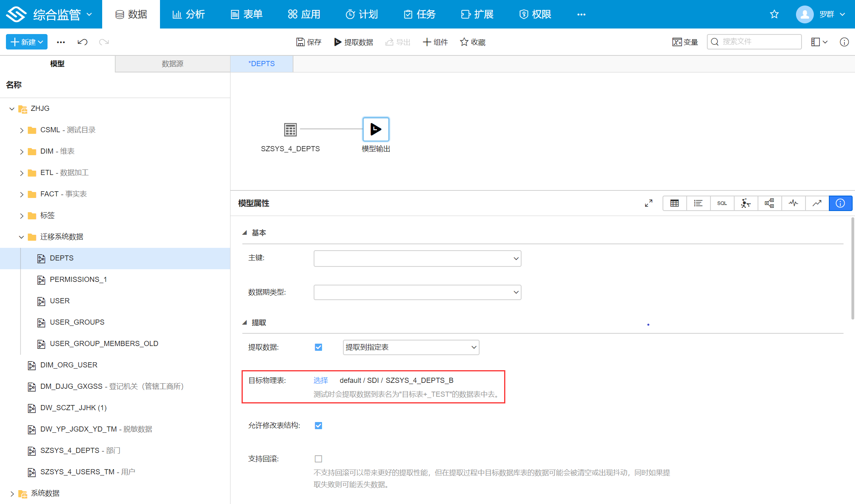Click the favorites star in top bar
The width and height of the screenshot is (855, 504).
pos(774,15)
